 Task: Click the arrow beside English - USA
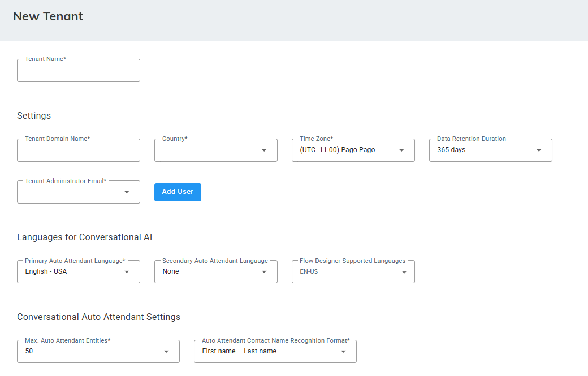tap(127, 272)
